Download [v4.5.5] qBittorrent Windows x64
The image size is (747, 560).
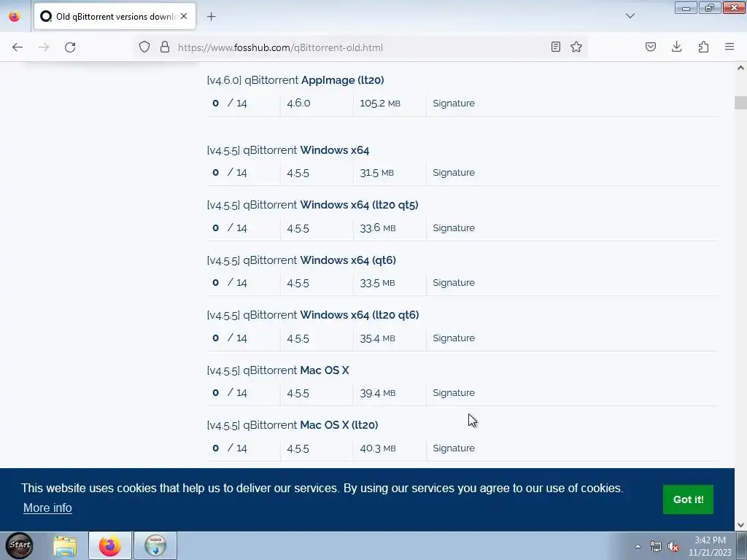288,150
